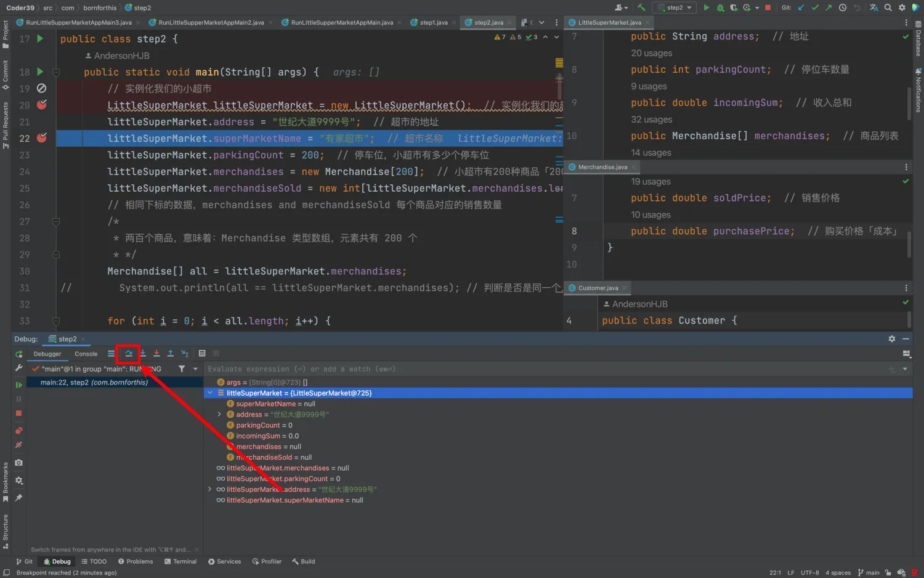Run class step2 from line 17 gutter
The height and width of the screenshot is (578, 924).
[41, 39]
